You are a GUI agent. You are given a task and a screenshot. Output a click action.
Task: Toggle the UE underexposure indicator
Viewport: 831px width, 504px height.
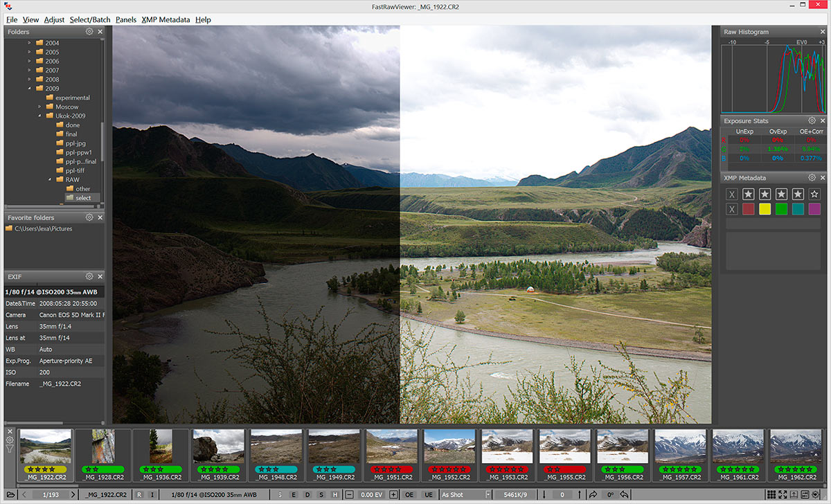tap(429, 494)
